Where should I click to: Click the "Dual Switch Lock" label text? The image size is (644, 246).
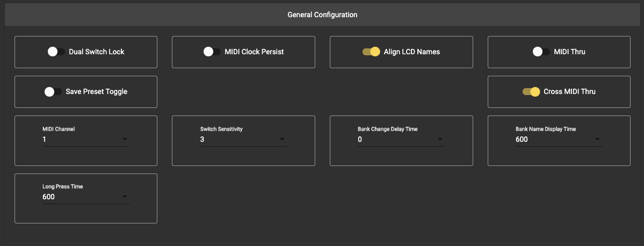point(97,52)
